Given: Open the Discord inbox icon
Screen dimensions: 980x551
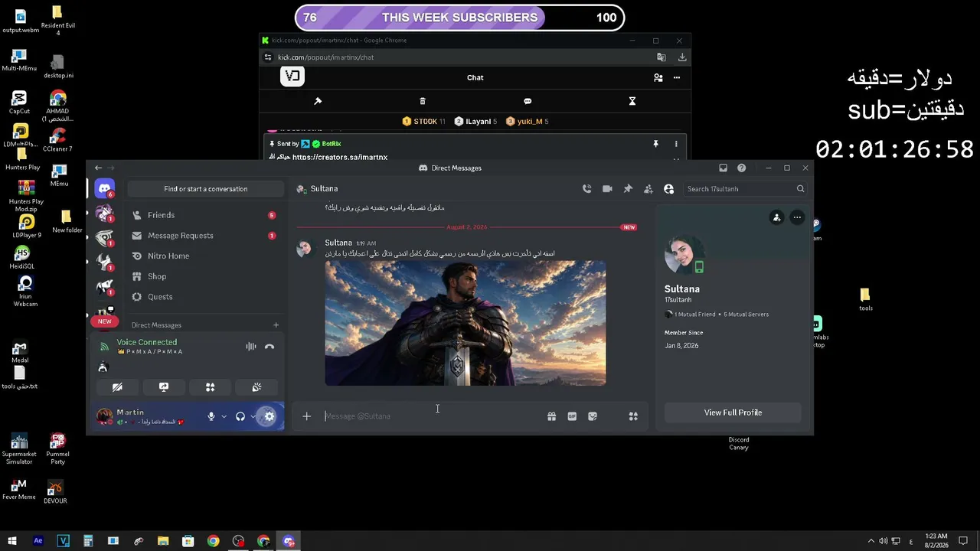Looking at the screenshot, I should click(723, 168).
